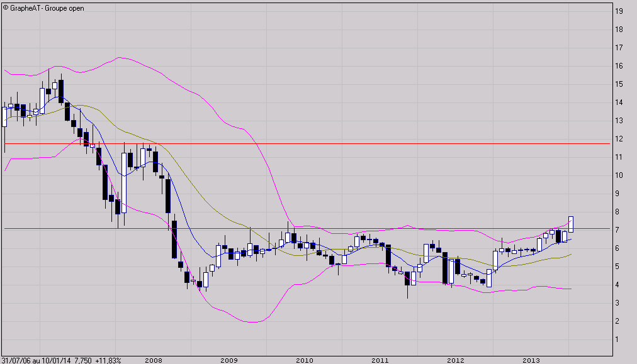Click price scale label 13
637x364 pixels.
coord(619,121)
